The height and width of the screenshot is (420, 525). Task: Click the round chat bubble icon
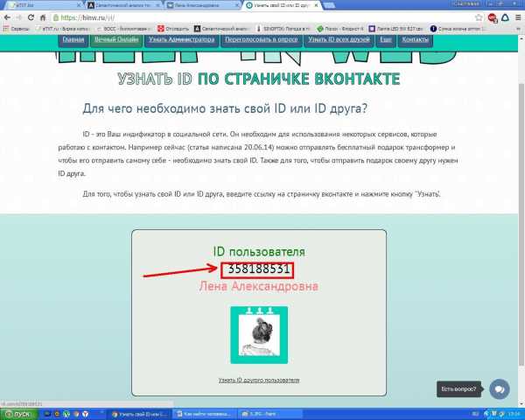pos(500,389)
